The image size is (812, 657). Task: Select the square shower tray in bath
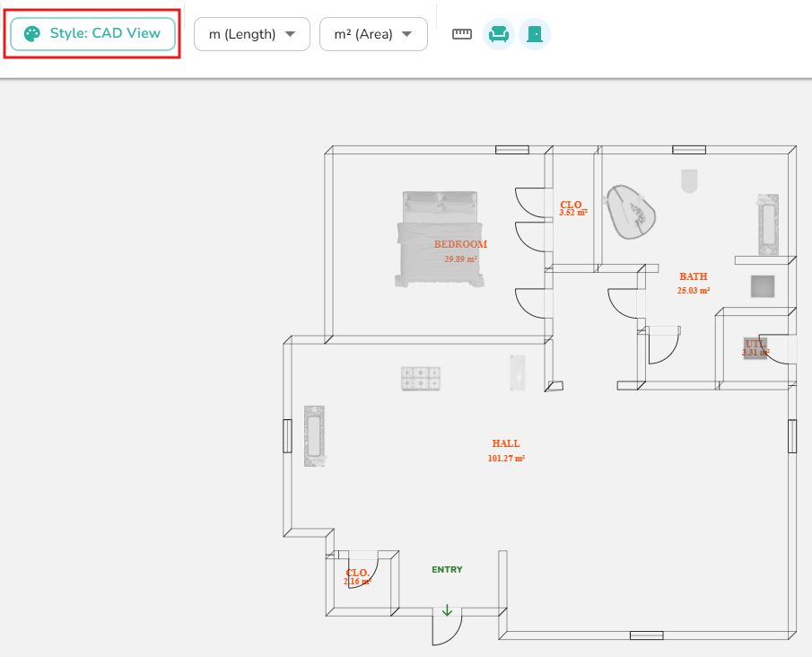tap(763, 286)
